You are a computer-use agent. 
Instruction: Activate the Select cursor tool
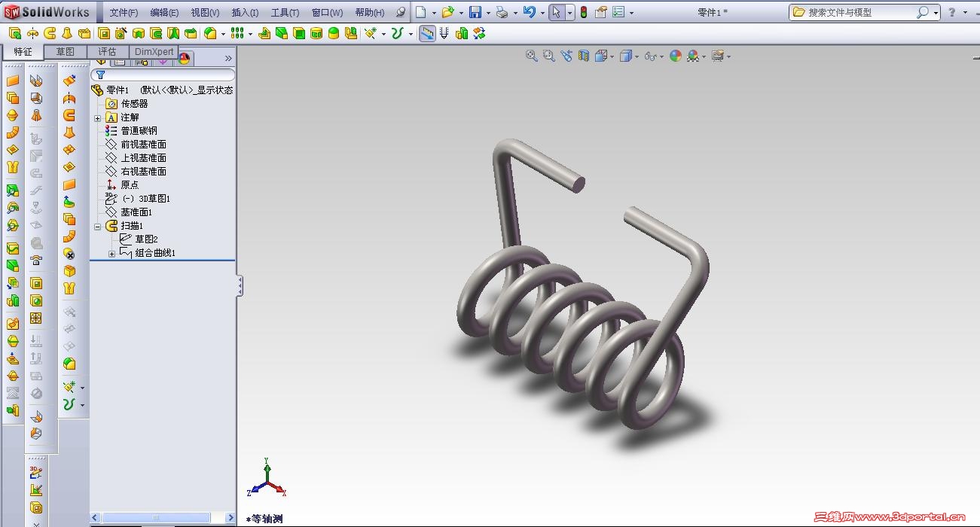point(556,12)
